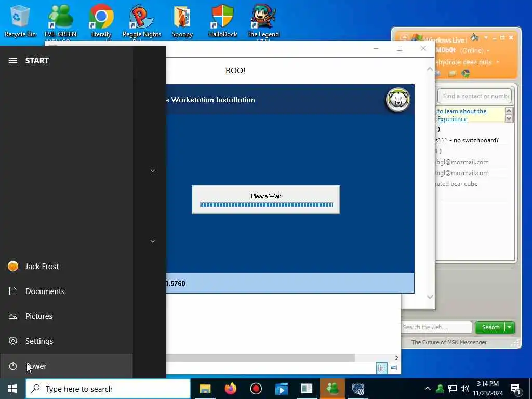The image size is (532, 399).
Task: Click the paint bucket color scheme icon
Action: coord(474,37)
